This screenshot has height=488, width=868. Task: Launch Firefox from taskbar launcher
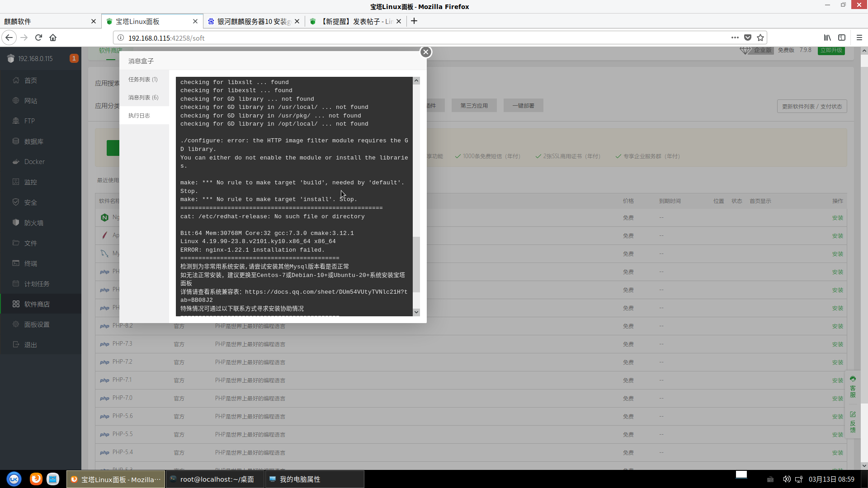click(x=36, y=479)
